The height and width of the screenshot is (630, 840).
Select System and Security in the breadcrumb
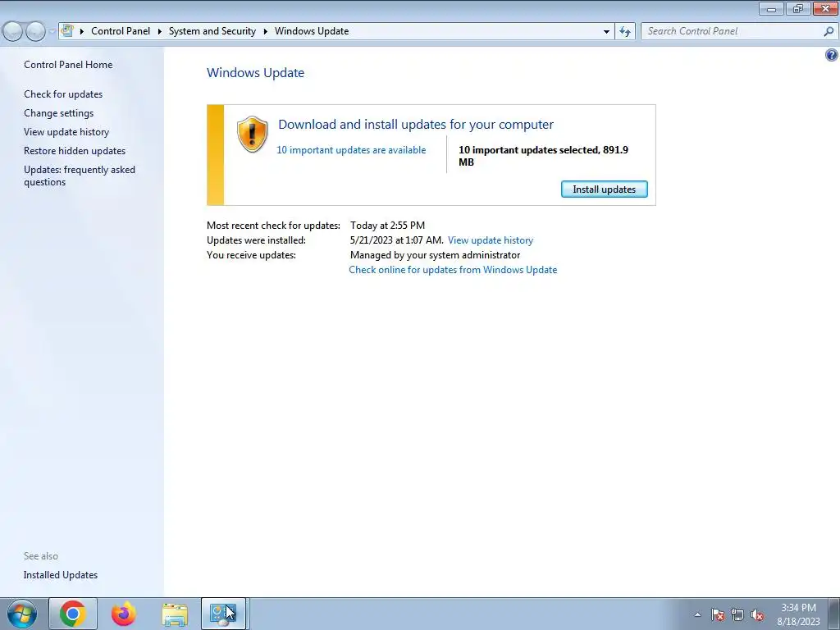point(212,31)
